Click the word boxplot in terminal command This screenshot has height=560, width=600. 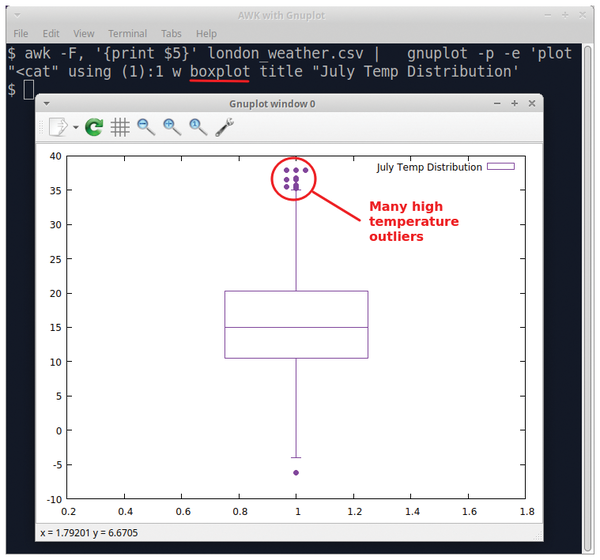click(x=220, y=72)
